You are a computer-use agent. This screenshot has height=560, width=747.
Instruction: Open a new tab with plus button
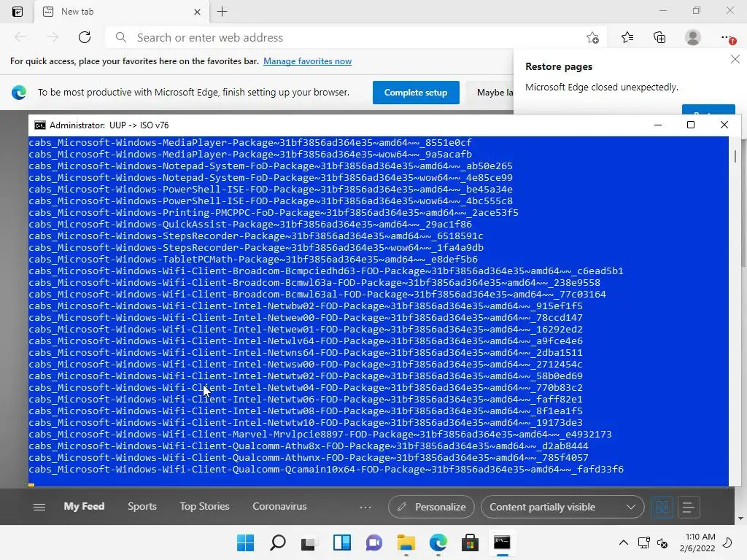pos(222,12)
